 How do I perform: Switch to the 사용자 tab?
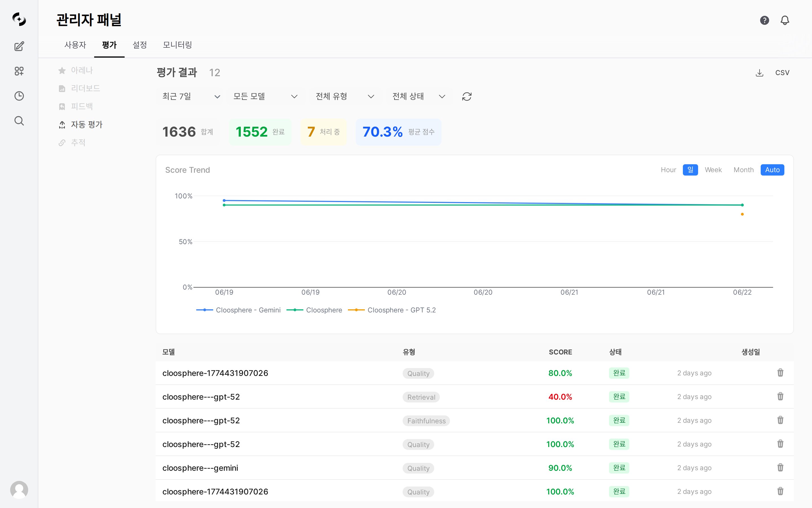pos(75,45)
